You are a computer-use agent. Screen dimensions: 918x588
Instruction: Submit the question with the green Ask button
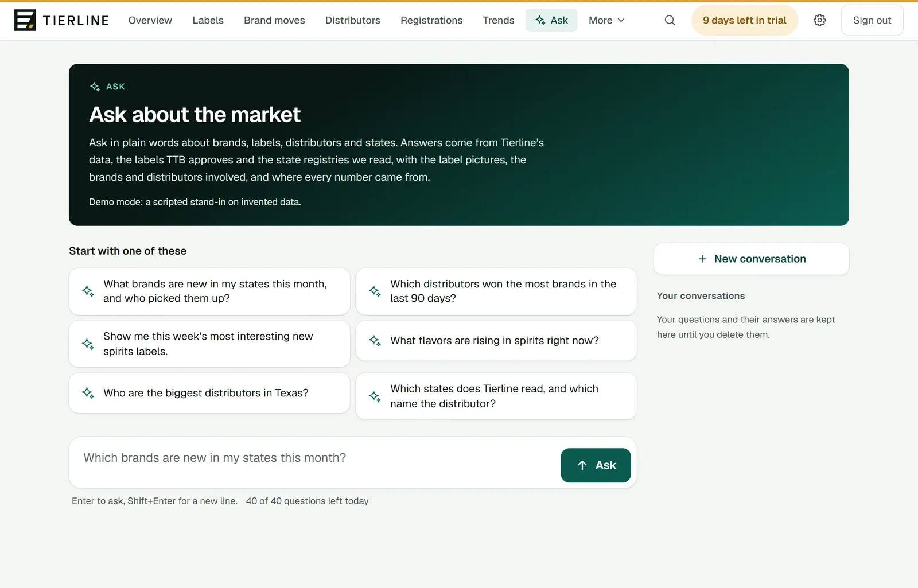tap(596, 465)
